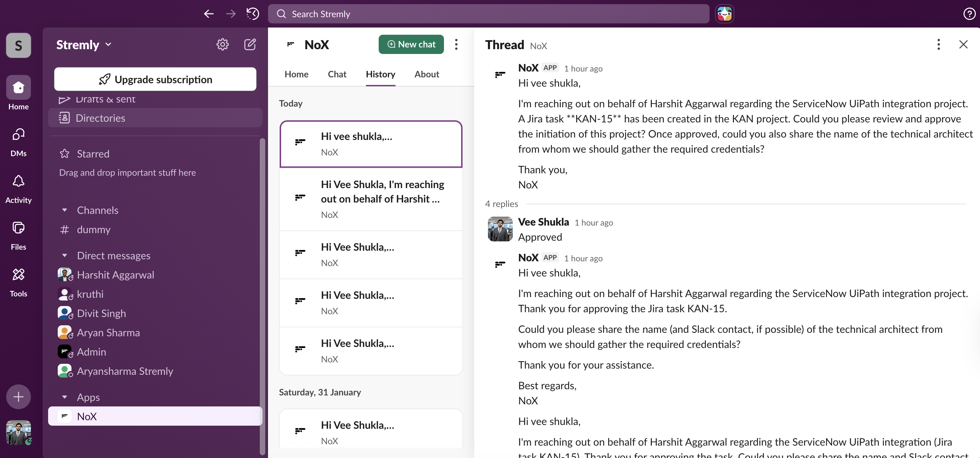
Task: Open the Preferences gear icon
Action: coord(223,45)
